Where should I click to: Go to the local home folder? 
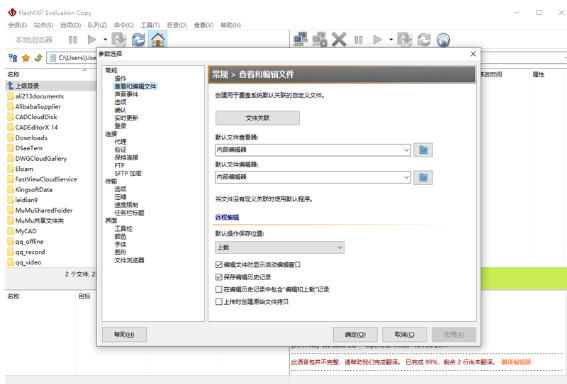[158, 39]
